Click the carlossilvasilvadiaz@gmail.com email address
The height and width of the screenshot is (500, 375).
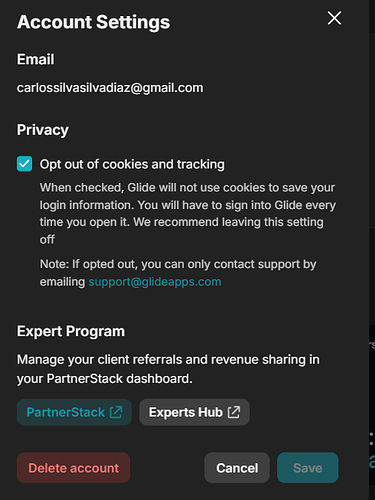coord(110,88)
